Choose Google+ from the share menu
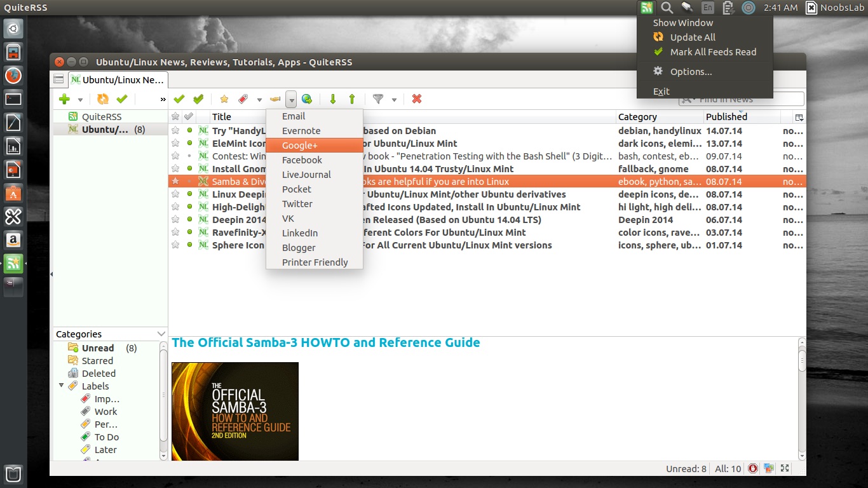This screenshot has width=868, height=488. (315, 146)
